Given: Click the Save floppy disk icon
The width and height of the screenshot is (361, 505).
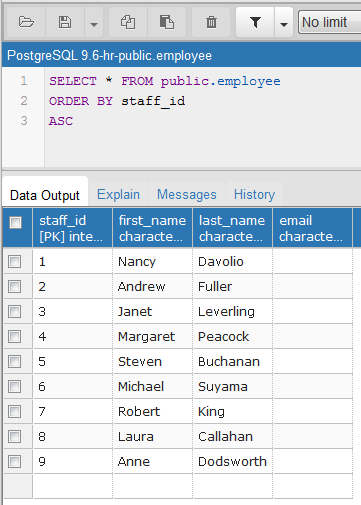Looking at the screenshot, I should pyautogui.click(x=65, y=22).
